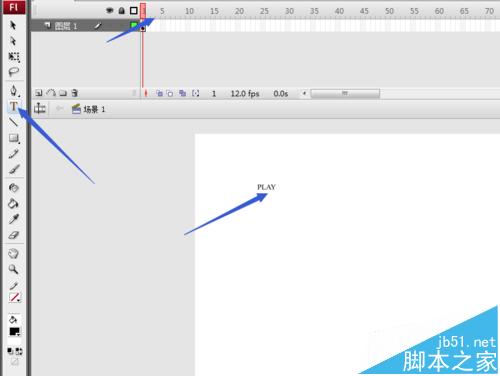Click frame 20 on the timeline ruler
This screenshot has height=376, width=500.
point(239,11)
